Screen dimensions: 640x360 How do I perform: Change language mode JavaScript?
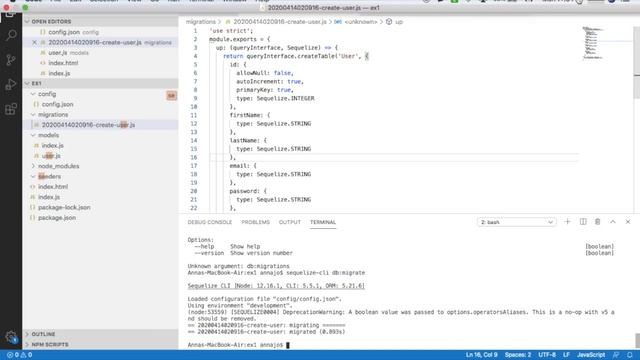click(x=591, y=355)
